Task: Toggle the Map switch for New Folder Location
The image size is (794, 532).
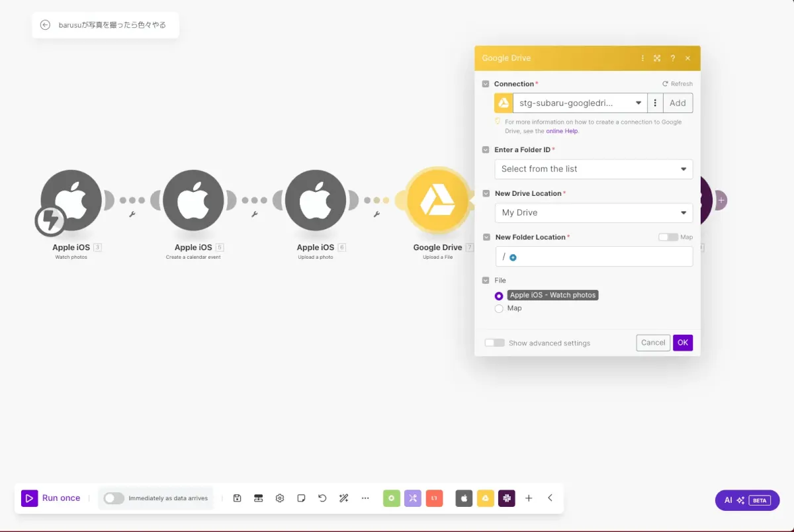Action: pos(668,237)
